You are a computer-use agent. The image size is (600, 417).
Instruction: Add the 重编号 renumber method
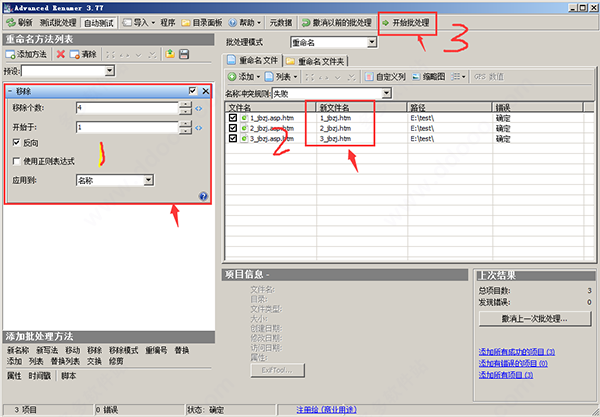[x=156, y=350]
